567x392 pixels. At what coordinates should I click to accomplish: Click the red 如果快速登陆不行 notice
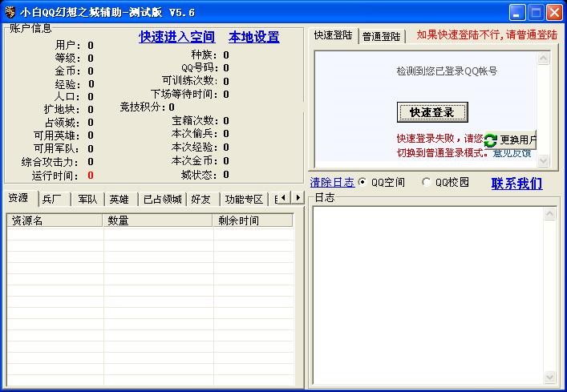487,34
